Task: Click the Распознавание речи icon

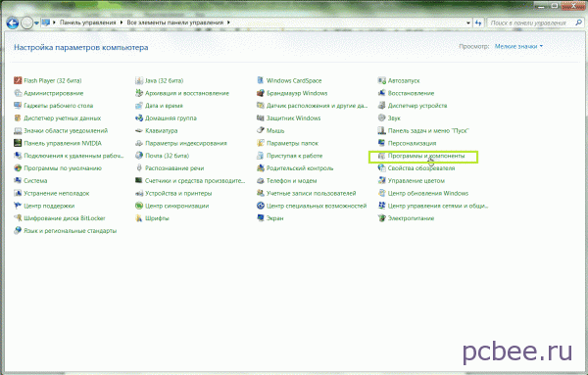Action: point(139,168)
